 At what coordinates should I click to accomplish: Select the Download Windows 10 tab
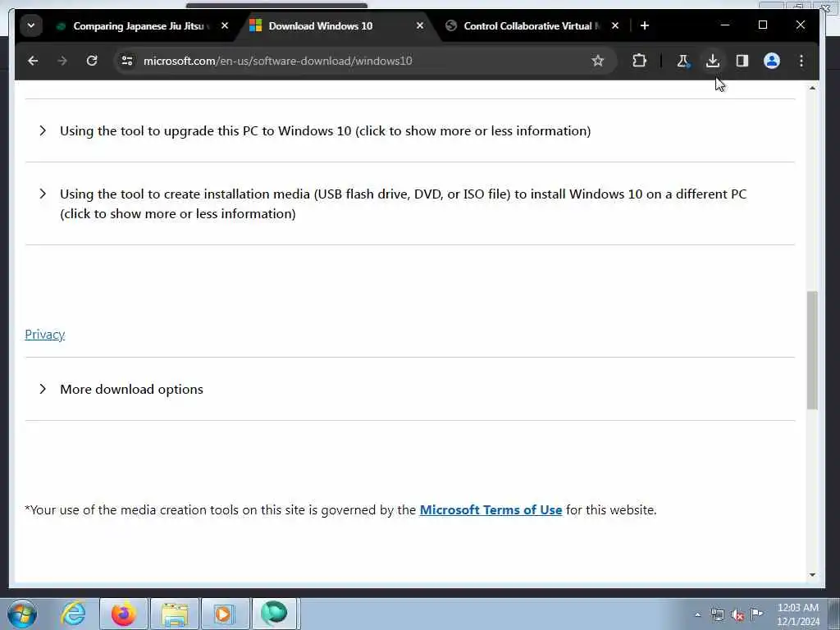pyautogui.click(x=339, y=25)
